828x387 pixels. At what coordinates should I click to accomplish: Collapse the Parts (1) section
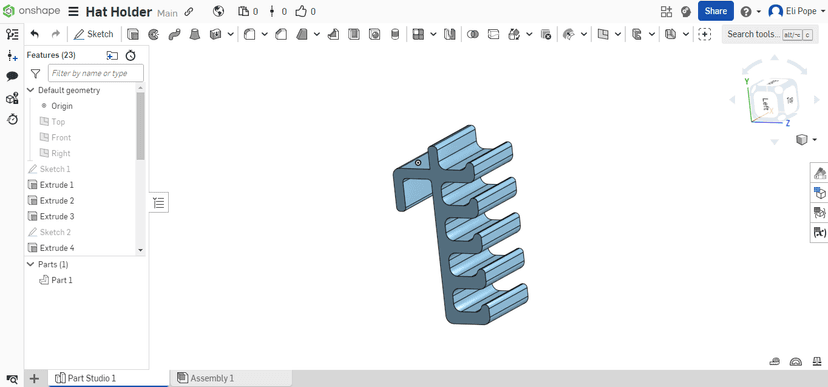click(x=31, y=264)
